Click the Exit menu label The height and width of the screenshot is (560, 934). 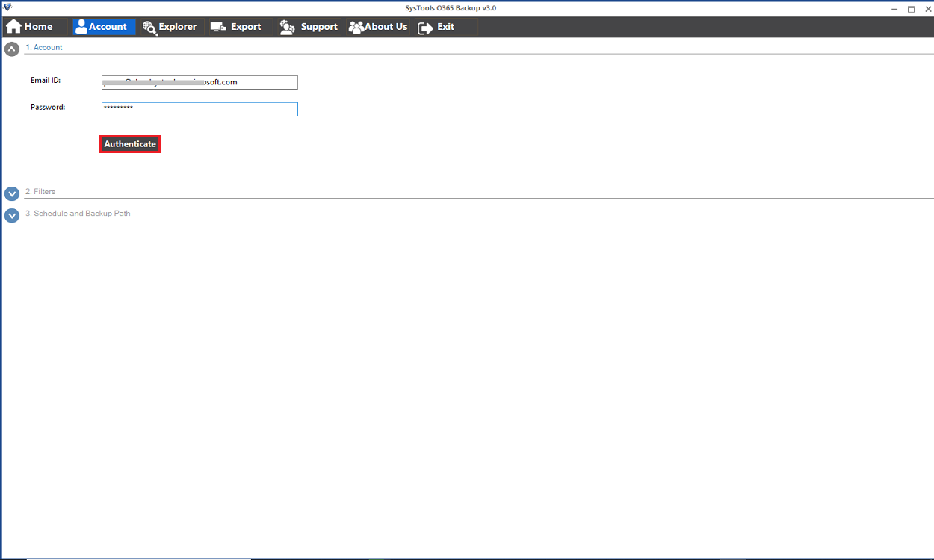(x=445, y=27)
